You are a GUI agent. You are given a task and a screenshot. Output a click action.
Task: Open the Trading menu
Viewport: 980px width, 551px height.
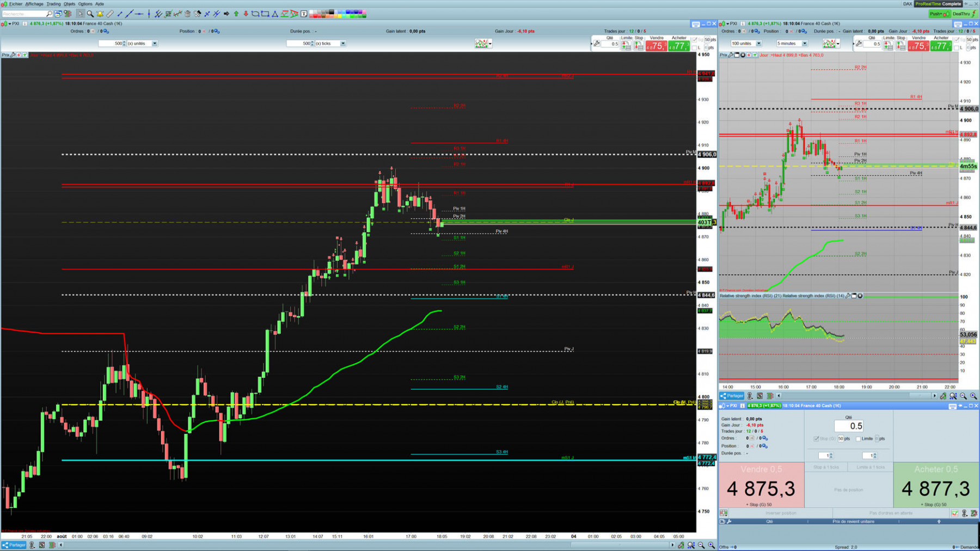[53, 4]
